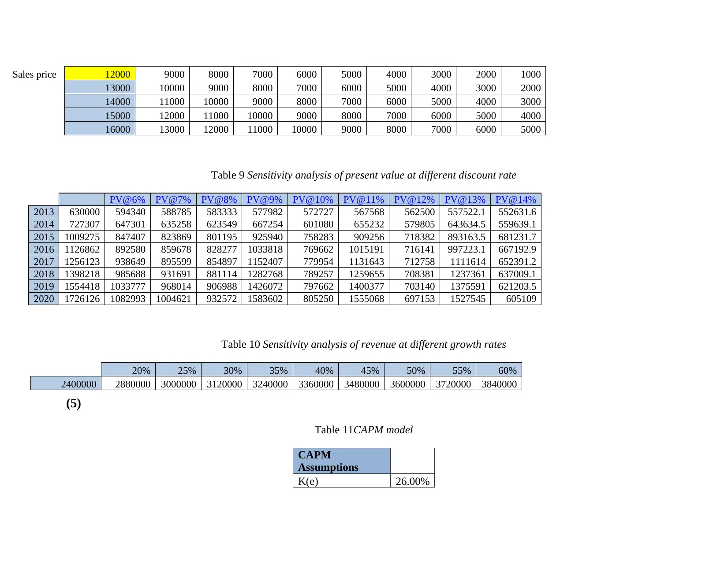Click the 3000000 revenue cell
Viewport: 728px width, 562px height.
tap(179, 384)
